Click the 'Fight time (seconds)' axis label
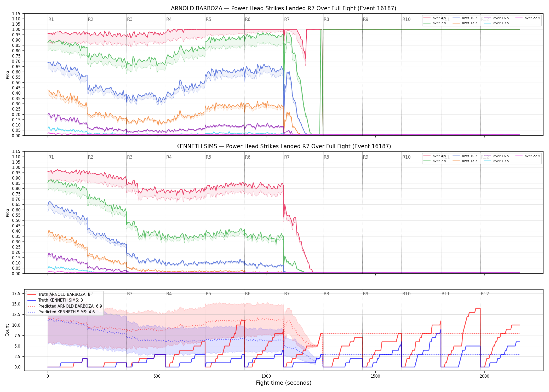Image resolution: width=549 pixels, height=392 pixels. tap(284, 383)
